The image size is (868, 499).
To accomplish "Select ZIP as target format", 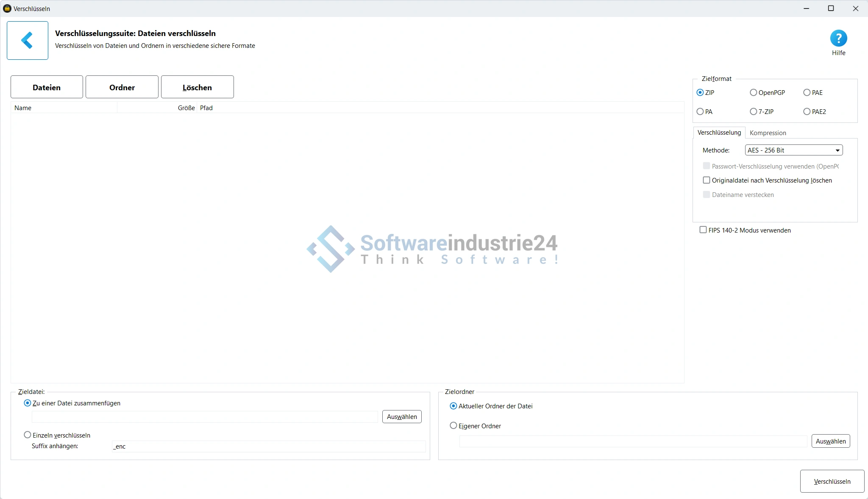I will click(x=700, y=92).
